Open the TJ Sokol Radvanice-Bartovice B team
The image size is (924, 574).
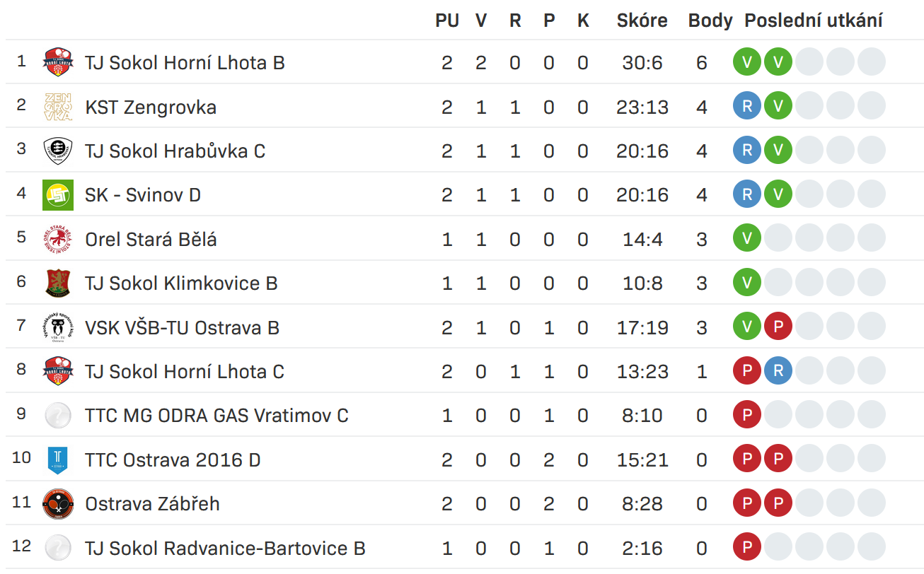pyautogui.click(x=225, y=549)
